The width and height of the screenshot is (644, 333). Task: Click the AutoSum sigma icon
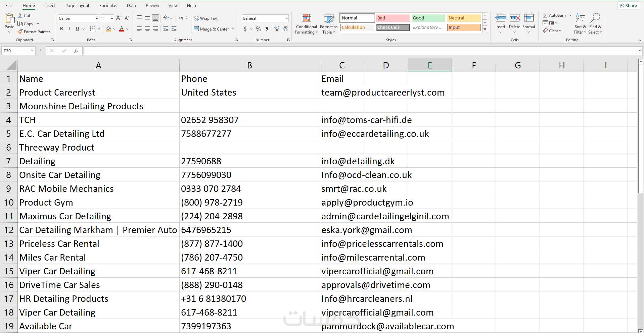tap(545, 15)
